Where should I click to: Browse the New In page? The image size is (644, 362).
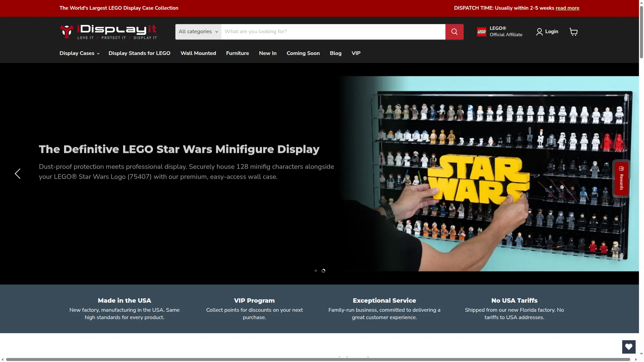[268, 53]
